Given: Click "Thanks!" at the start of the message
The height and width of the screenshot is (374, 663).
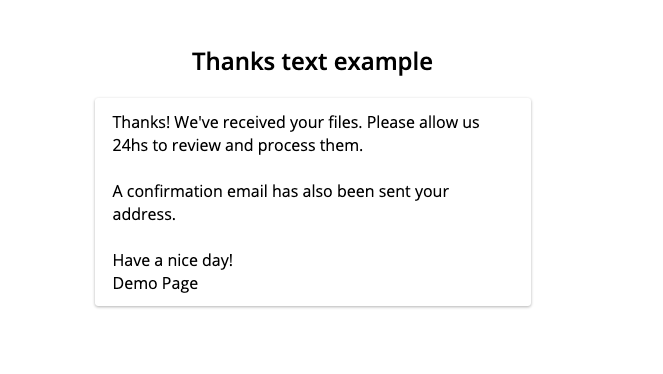Looking at the screenshot, I should (141, 122).
